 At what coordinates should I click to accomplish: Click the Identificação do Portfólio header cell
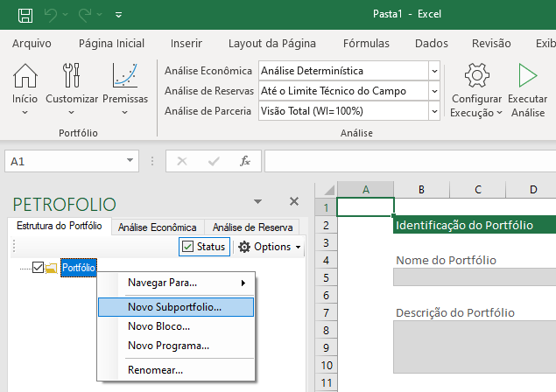[475, 225]
